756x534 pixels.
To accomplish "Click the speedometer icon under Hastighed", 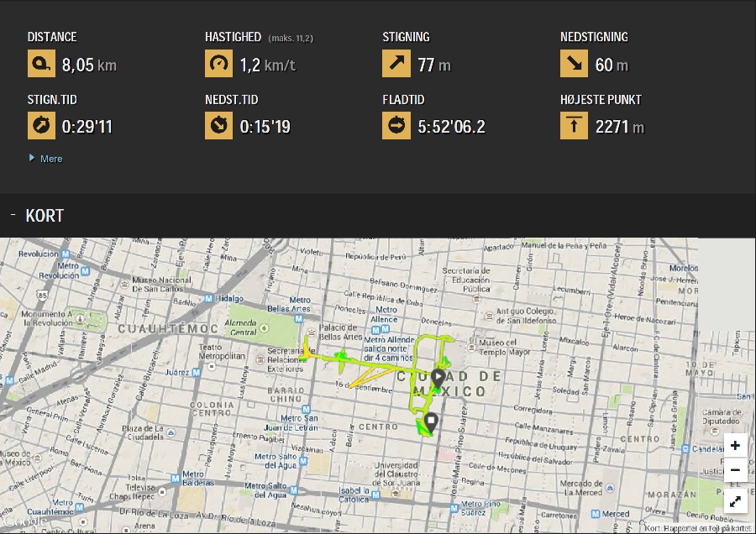I will tap(219, 64).
